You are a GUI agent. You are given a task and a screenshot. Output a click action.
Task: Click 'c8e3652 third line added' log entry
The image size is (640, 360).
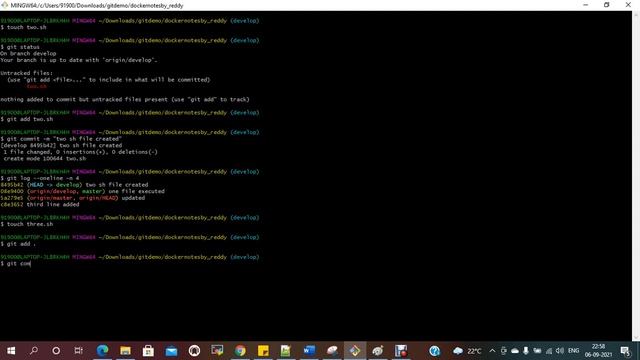click(40, 204)
